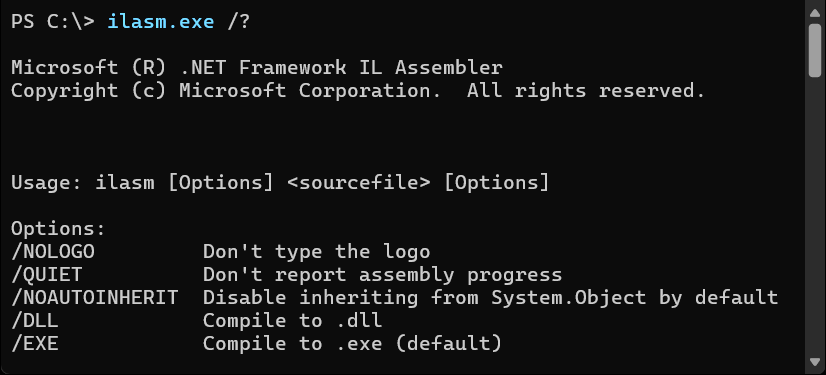The height and width of the screenshot is (375, 826).
Task: Click the ilasm.exe command text
Action: [x=161, y=22]
